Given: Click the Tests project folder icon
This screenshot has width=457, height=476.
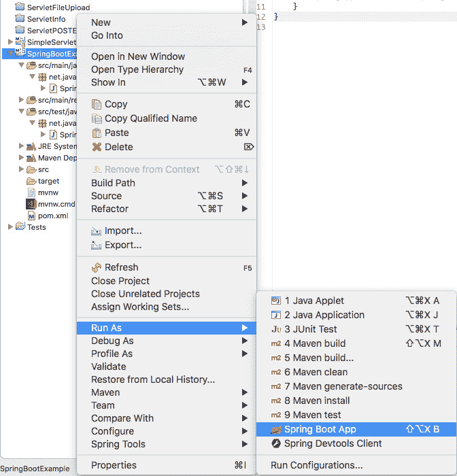Looking at the screenshot, I should pyautogui.click(x=20, y=226).
